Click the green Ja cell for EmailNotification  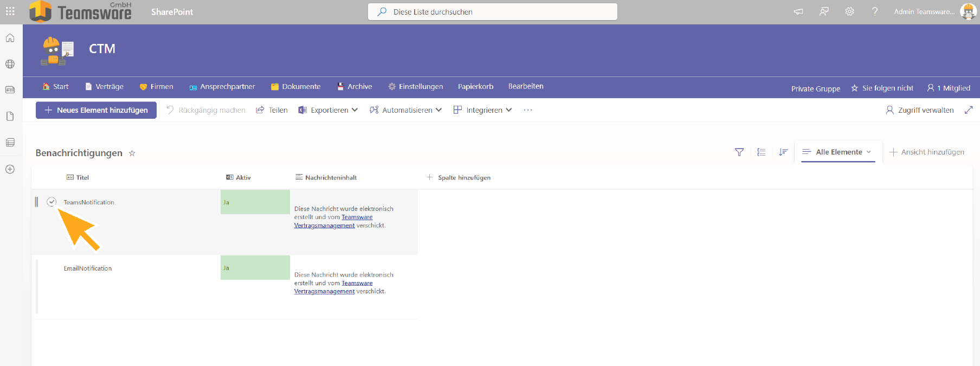point(255,268)
